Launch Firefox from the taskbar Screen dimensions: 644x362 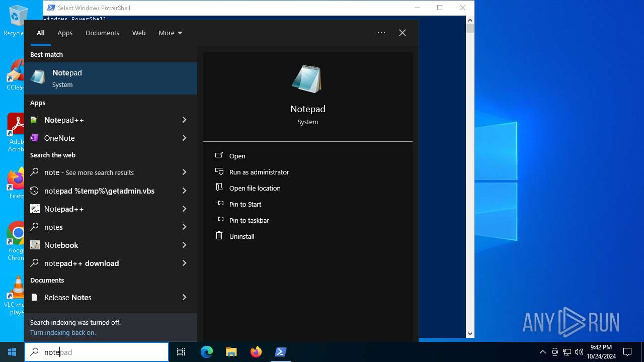tap(256, 352)
